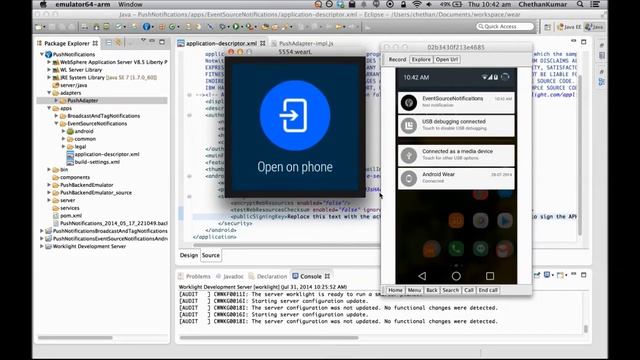Screen dimensions: 640x360
Task: Click the Run launch button in Eclipse toolbar
Action: tap(236, 27)
